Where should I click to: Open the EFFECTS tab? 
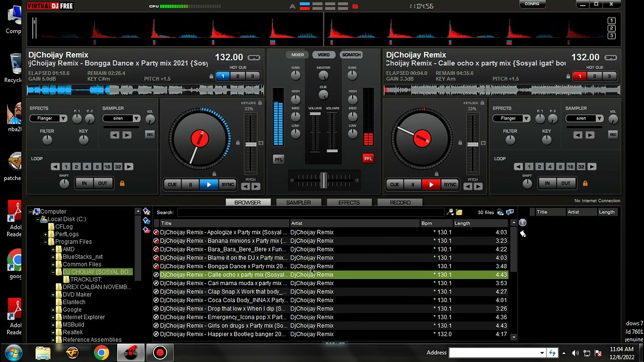(349, 202)
